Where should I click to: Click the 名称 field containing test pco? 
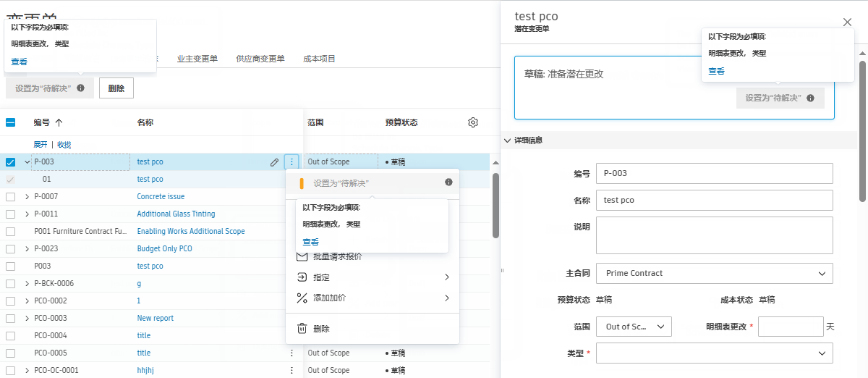coord(715,200)
